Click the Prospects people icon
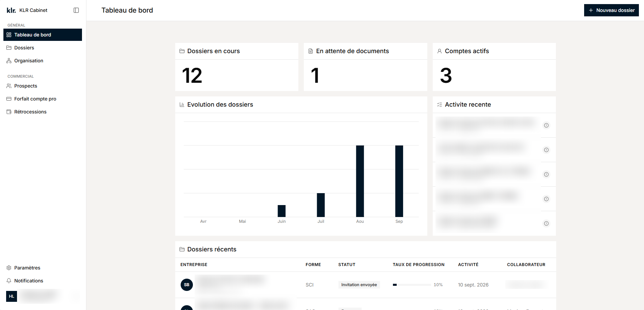 click(9, 86)
